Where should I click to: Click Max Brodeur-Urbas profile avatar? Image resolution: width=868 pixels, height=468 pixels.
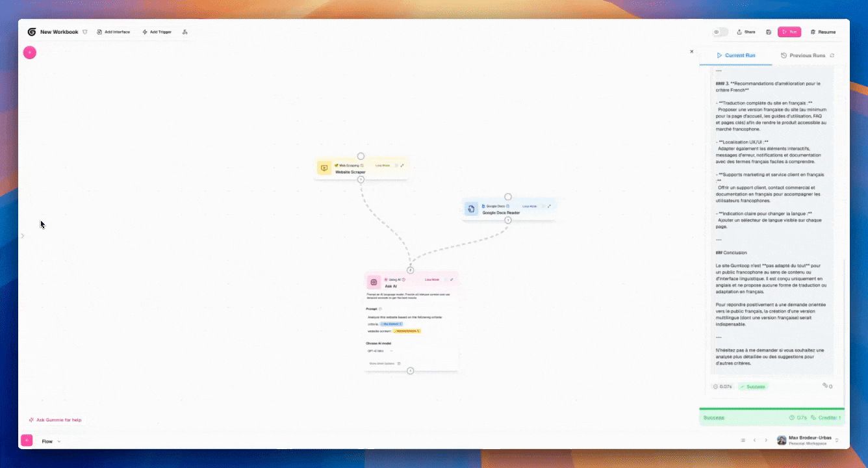point(782,441)
